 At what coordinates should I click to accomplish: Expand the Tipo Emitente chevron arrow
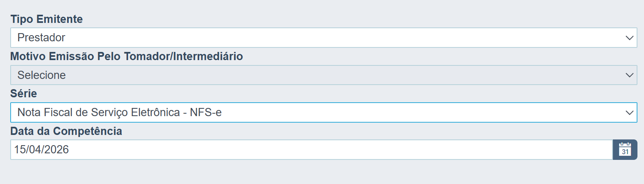point(629,38)
